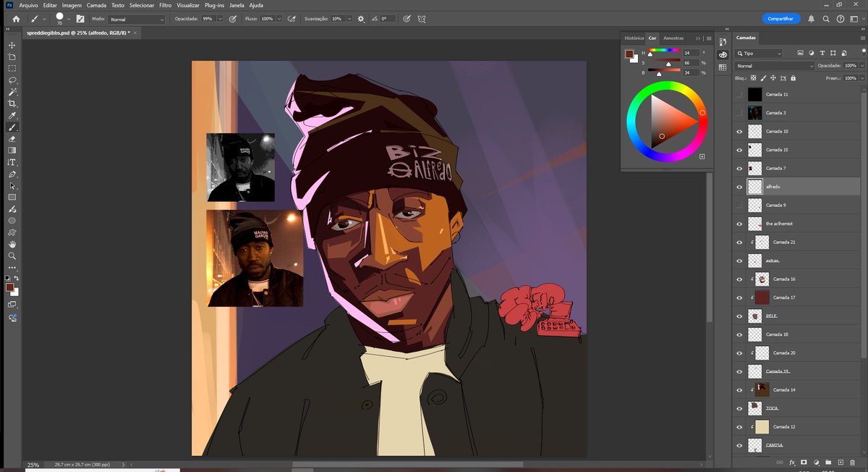
Task: Hide the layer named alfredo
Action: pyautogui.click(x=739, y=187)
